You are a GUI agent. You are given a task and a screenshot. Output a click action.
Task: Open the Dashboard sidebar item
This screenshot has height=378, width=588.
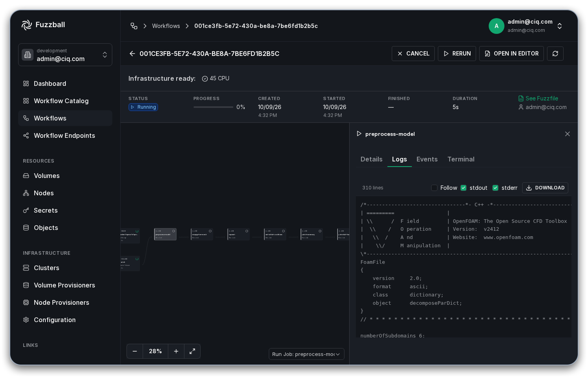pos(65,83)
